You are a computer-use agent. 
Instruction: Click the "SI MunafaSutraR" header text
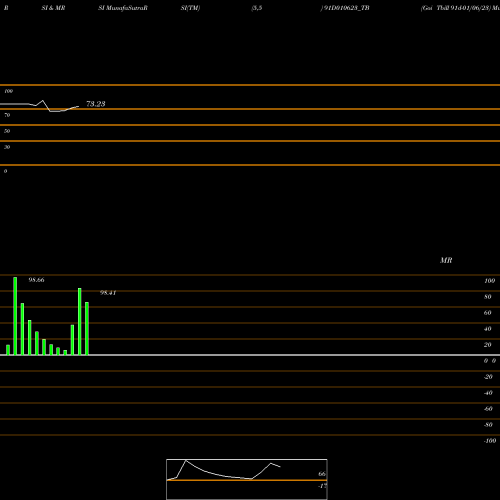coord(123,8)
